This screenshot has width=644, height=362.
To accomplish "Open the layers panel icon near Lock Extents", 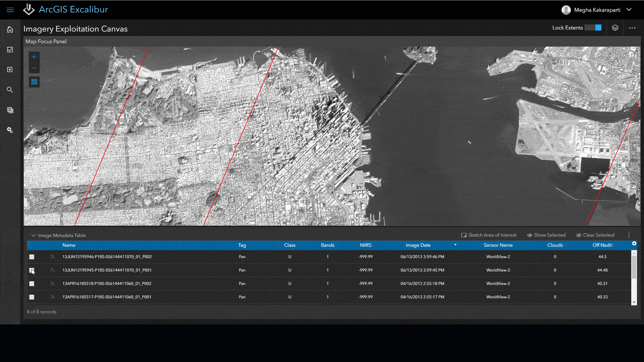I will [x=615, y=28].
